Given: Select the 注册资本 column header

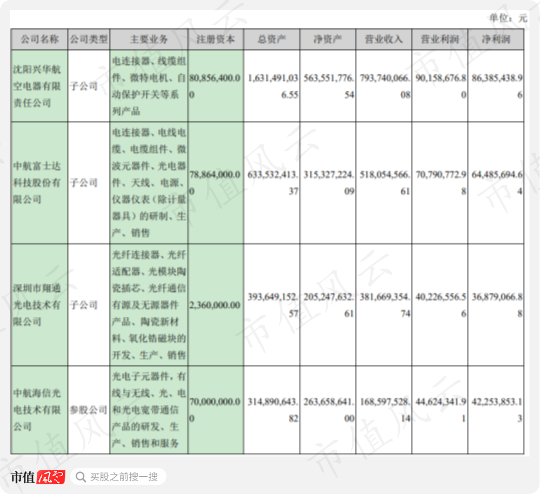Looking at the screenshot, I should point(216,39).
